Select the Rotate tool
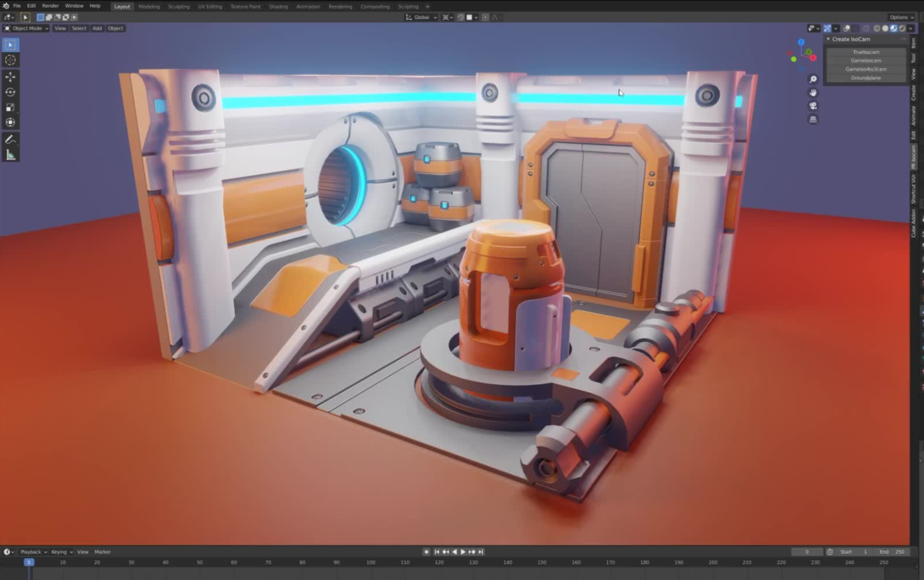The width and height of the screenshot is (924, 580). click(x=10, y=92)
